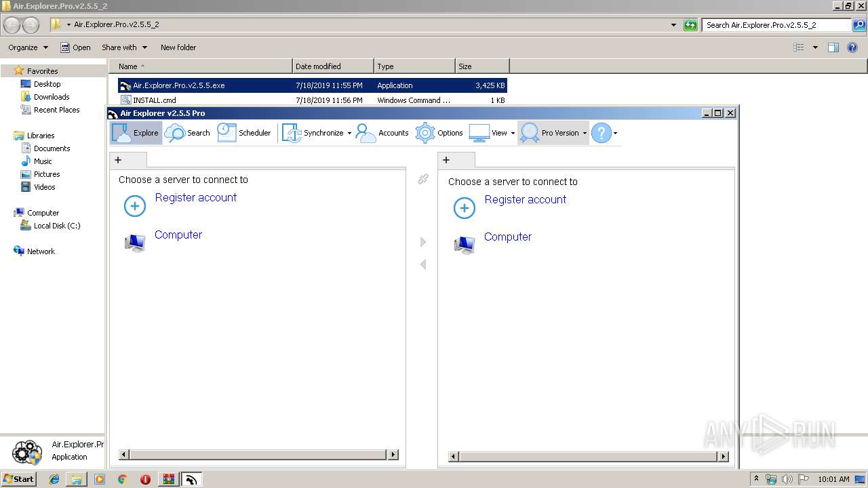Viewport: 868px width, 488px height.
Task: Click the copy-to-left arrow between panes
Action: pos(423,264)
